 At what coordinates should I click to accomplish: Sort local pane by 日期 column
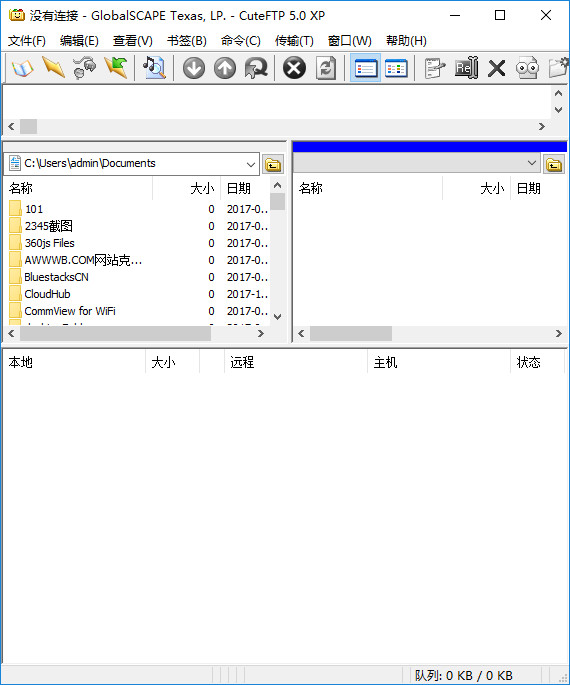pyautogui.click(x=245, y=188)
